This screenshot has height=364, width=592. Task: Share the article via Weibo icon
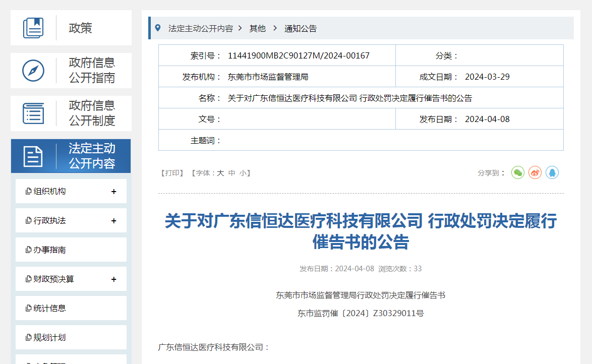tap(535, 172)
